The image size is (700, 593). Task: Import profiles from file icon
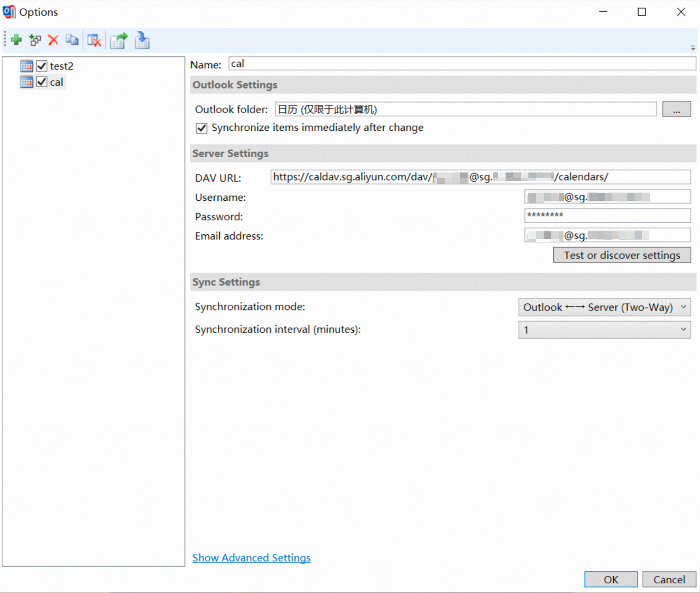pyautogui.click(x=142, y=40)
